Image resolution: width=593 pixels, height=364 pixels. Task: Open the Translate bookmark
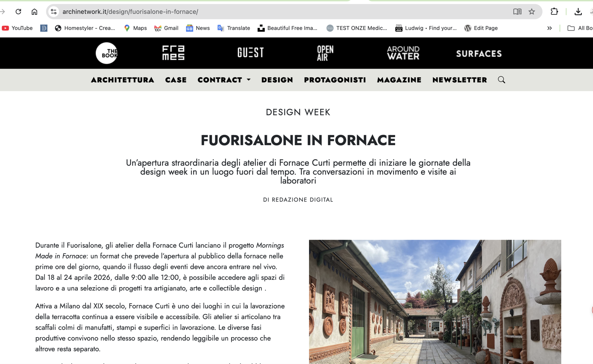click(234, 28)
